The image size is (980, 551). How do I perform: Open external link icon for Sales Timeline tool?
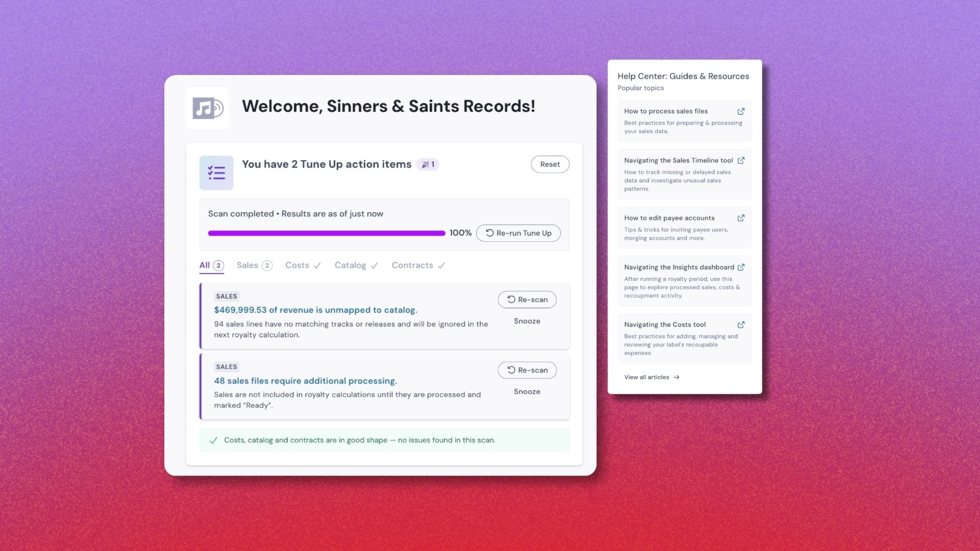click(x=741, y=160)
